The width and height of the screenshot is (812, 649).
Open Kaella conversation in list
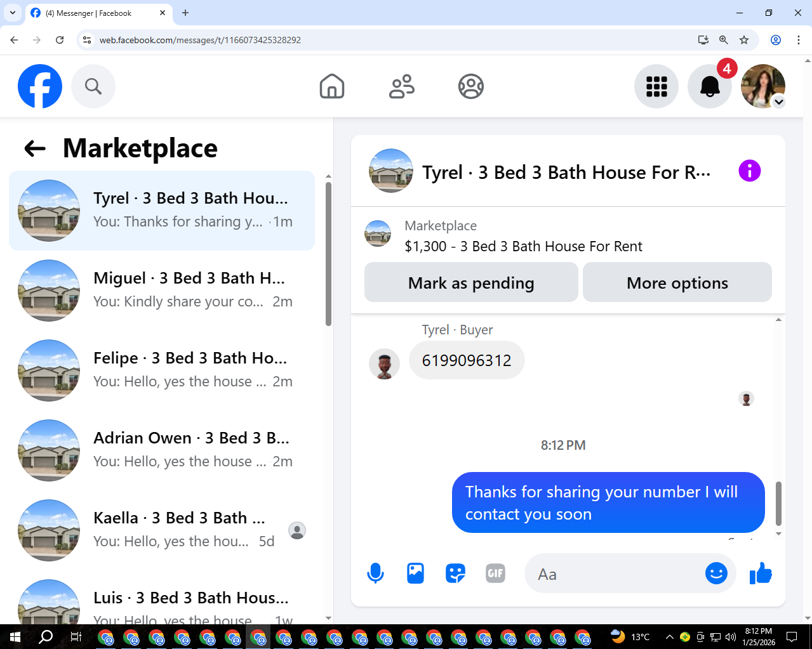tap(162, 530)
